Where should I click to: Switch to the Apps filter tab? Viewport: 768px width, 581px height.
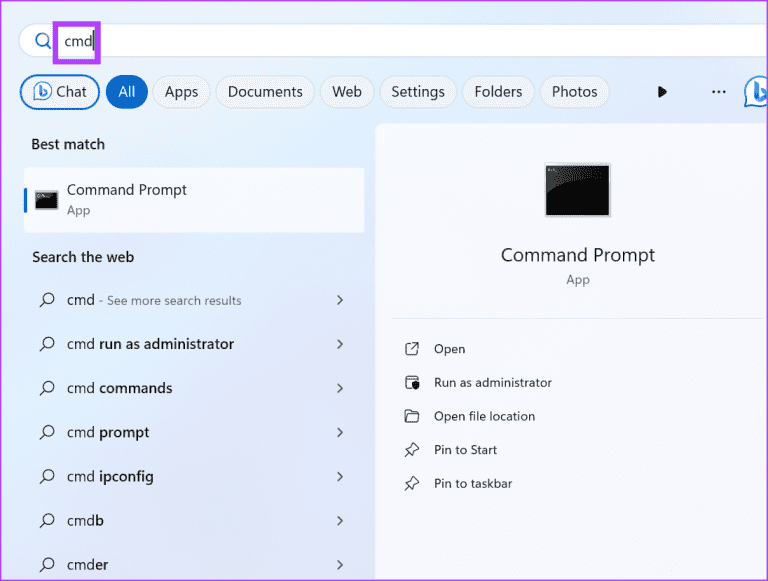pos(181,92)
